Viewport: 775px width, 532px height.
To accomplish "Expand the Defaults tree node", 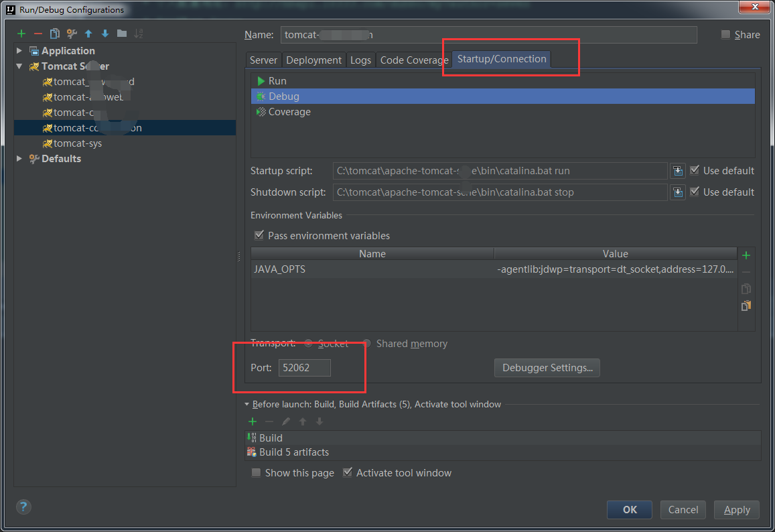I will [x=19, y=158].
